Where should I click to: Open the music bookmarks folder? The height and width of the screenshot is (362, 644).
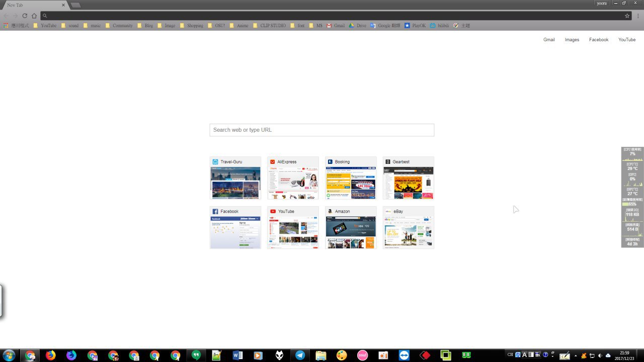click(x=92, y=26)
